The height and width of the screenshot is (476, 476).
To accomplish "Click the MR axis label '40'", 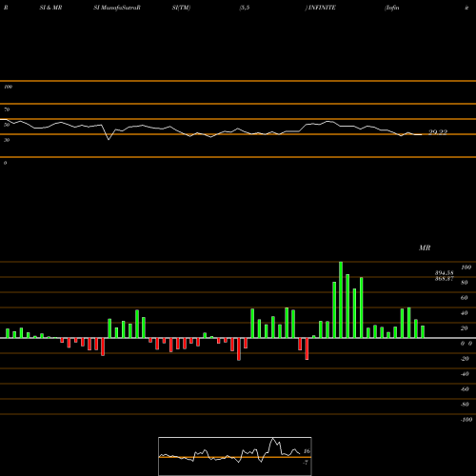I will click(x=465, y=313).
